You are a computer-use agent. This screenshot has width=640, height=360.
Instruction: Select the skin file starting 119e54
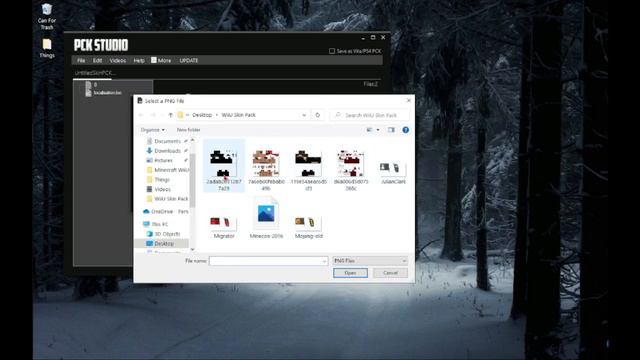(x=309, y=169)
